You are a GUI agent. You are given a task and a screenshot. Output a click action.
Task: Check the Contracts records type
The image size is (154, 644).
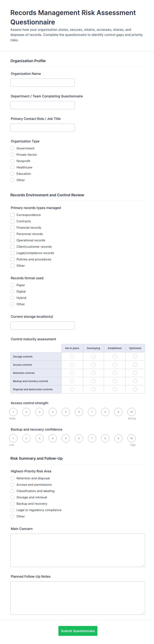12,221
